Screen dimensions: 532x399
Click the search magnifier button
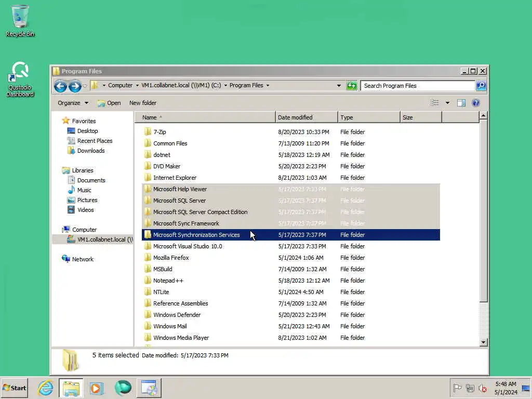[481, 86]
